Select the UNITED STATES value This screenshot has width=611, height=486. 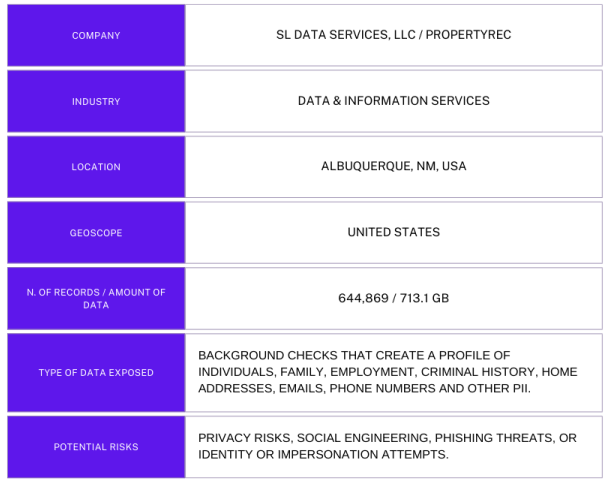tap(394, 232)
